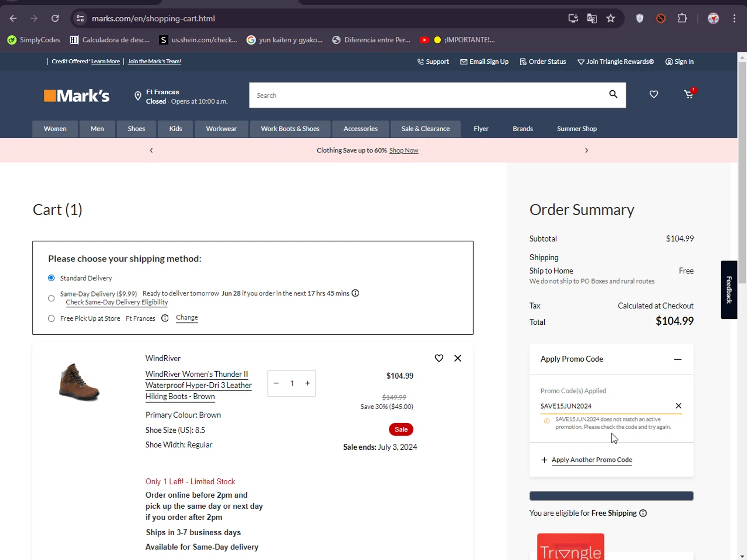The image size is (747, 560).
Task: Check Order Status
Action: click(543, 62)
